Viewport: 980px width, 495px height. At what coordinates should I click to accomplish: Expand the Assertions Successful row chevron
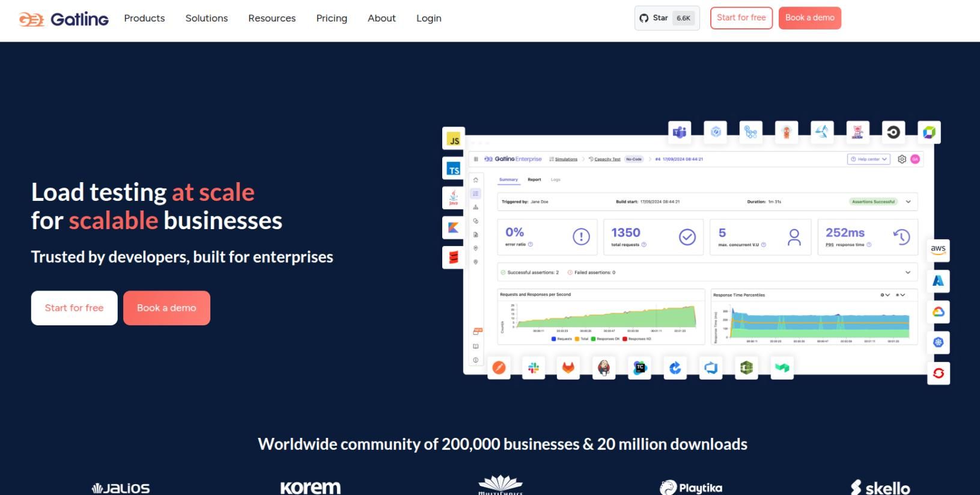[908, 201]
